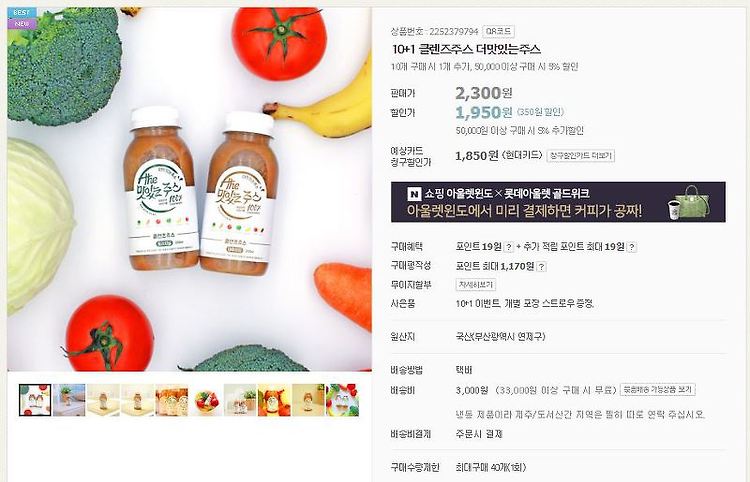
Task: Click the question mark beside 포인트 19원
Action: [x=509, y=247]
